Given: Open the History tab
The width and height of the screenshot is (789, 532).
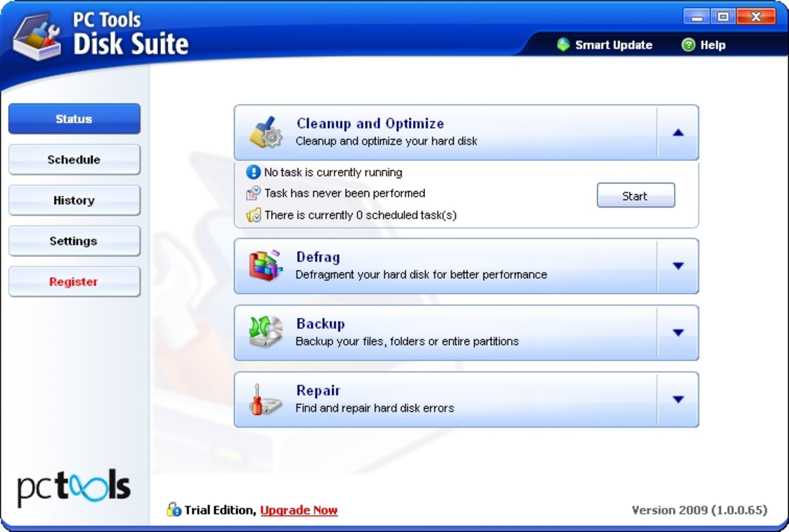Looking at the screenshot, I should [x=75, y=200].
